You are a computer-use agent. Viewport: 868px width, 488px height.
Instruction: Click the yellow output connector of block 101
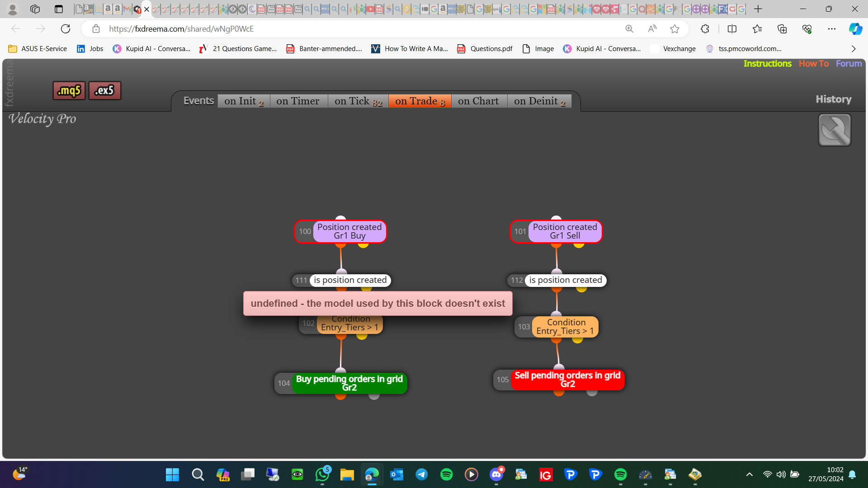[x=579, y=245]
